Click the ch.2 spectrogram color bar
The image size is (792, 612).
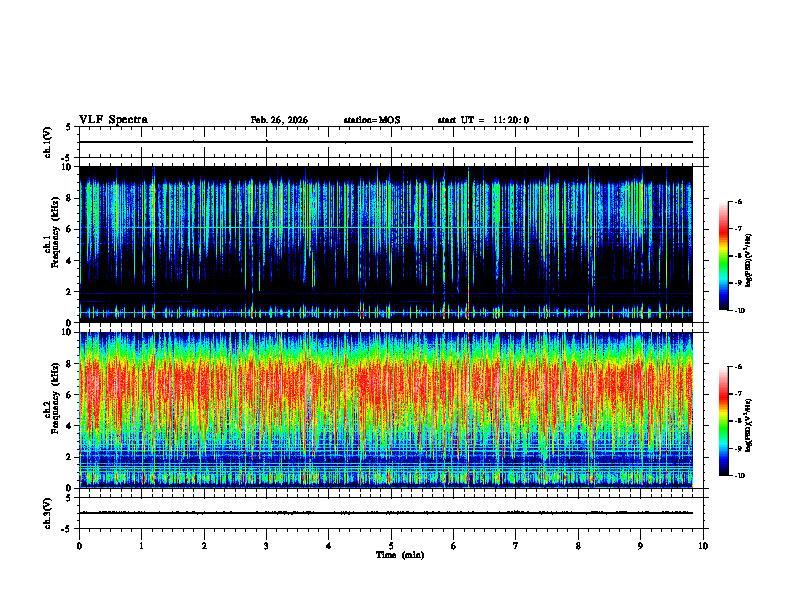point(724,421)
